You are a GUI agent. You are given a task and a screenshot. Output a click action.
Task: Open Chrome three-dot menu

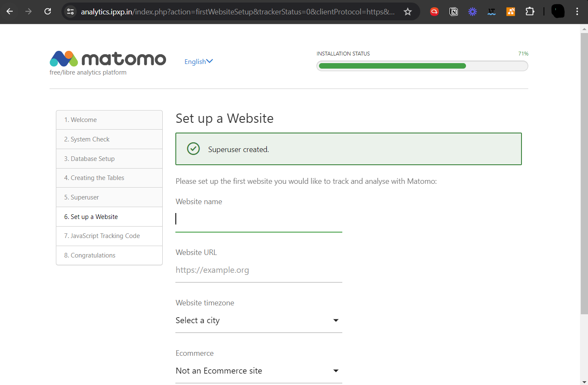click(577, 11)
